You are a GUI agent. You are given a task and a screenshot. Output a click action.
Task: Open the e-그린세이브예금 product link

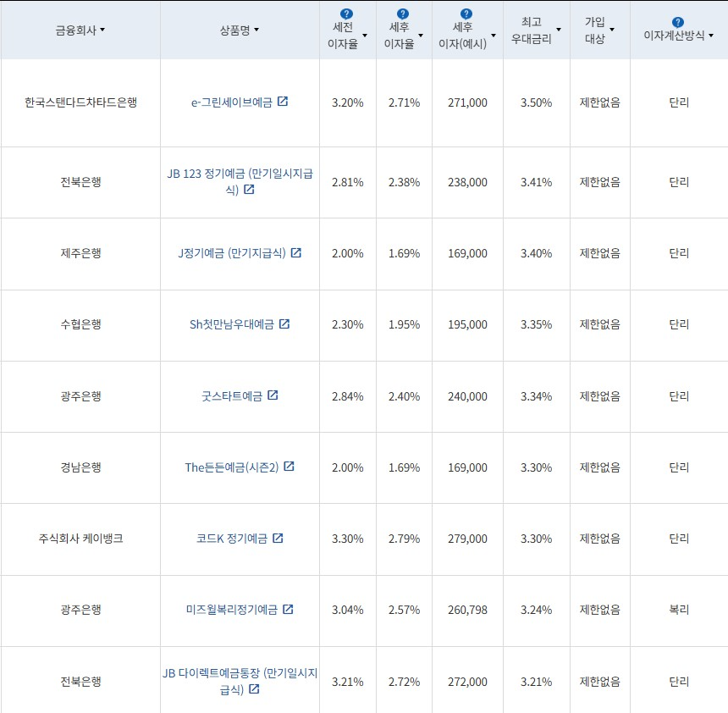232,102
